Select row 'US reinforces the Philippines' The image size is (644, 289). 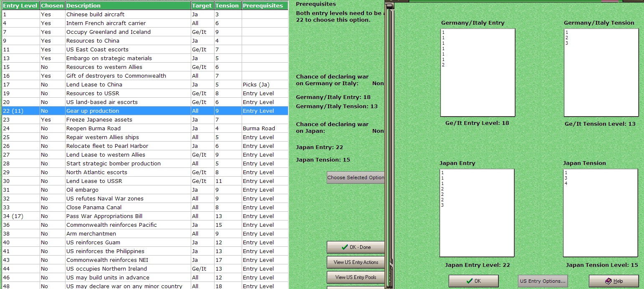145,251
